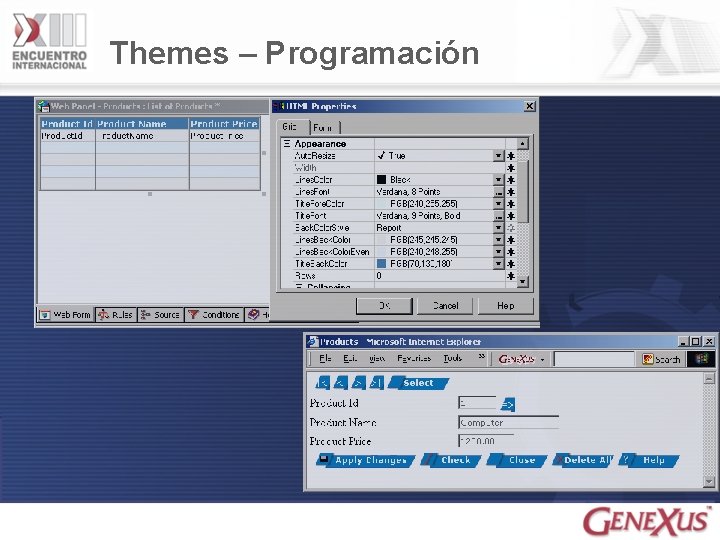
Task: Open the TitleBackColor dropdown arrow
Action: coord(499,264)
